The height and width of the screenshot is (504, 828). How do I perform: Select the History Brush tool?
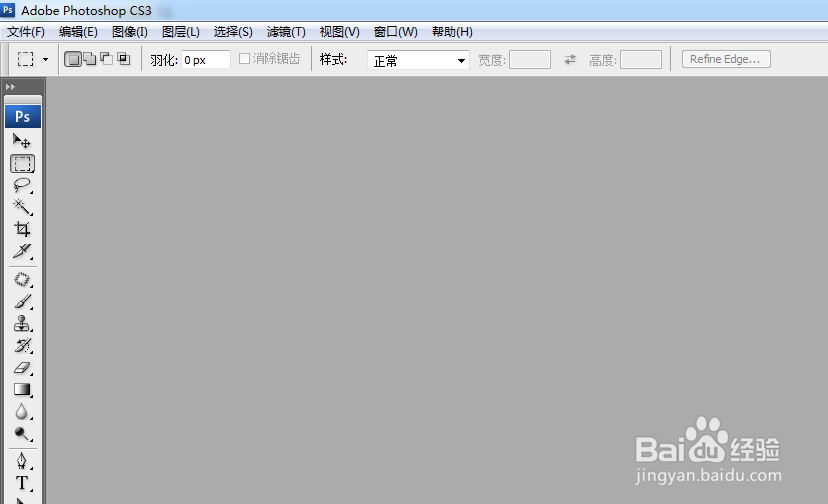22,346
